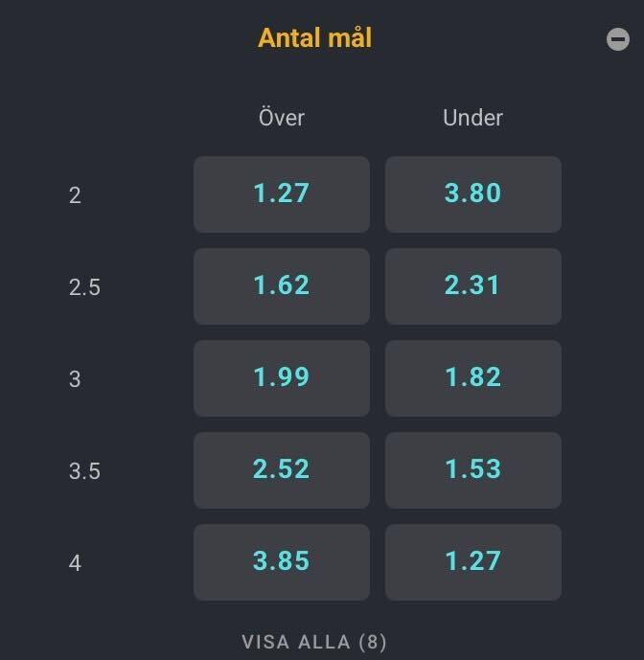Choose Under 3 odds 1.82
Screen dimensions: 644x660
(472, 378)
